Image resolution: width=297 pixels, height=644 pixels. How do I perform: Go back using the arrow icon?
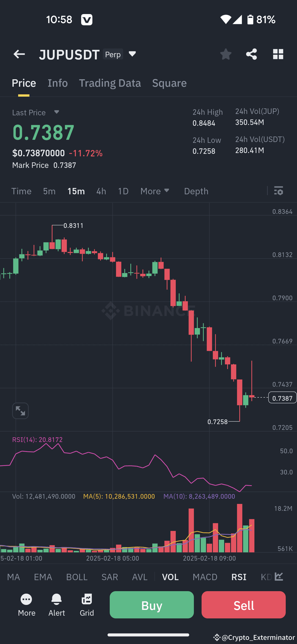click(x=19, y=54)
